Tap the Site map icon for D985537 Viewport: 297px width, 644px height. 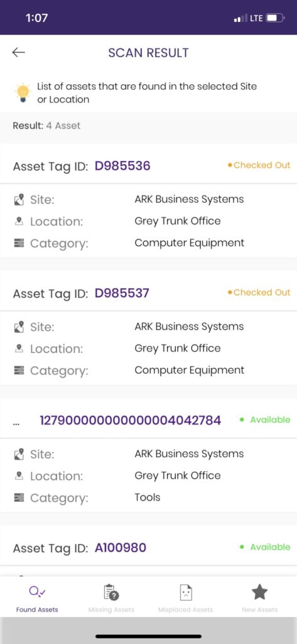[19, 327]
